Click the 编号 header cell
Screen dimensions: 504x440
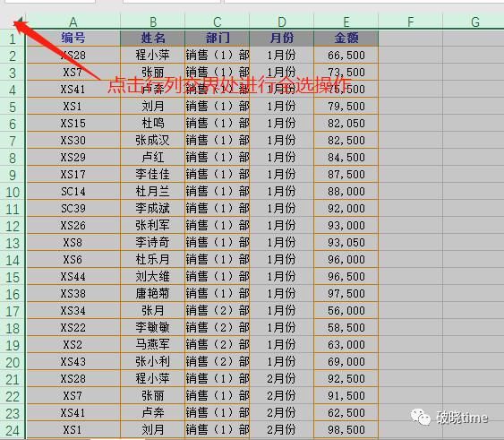[73, 39]
